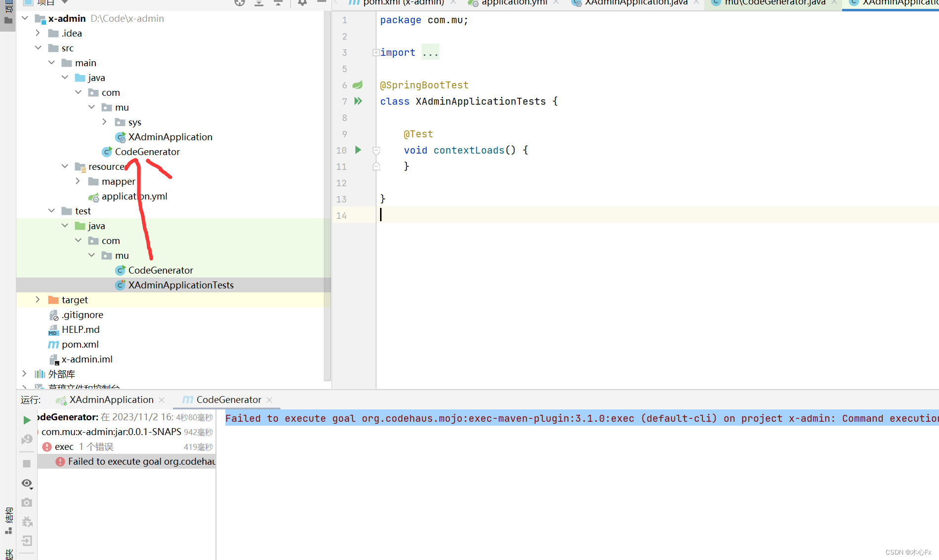Collapse the main folder chevron

[51, 63]
